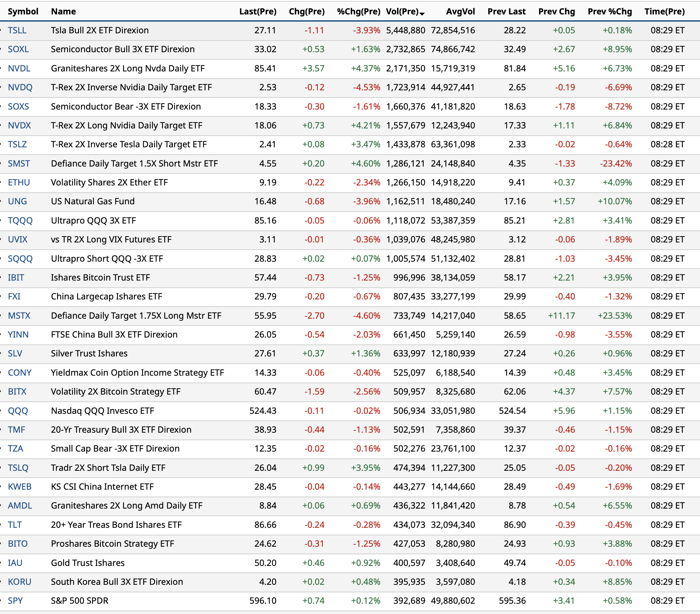Viewport: 700px width, 614px height.
Task: Open the TQQQ quote link
Action: [20, 220]
